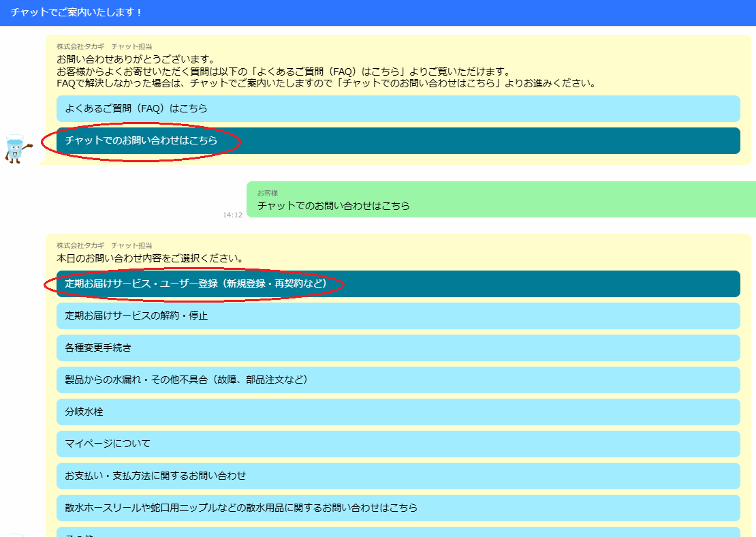This screenshot has width=756, height=537.
Task: Click 株式会社タカギ チャット担当 label in second message
Action: tap(104, 245)
